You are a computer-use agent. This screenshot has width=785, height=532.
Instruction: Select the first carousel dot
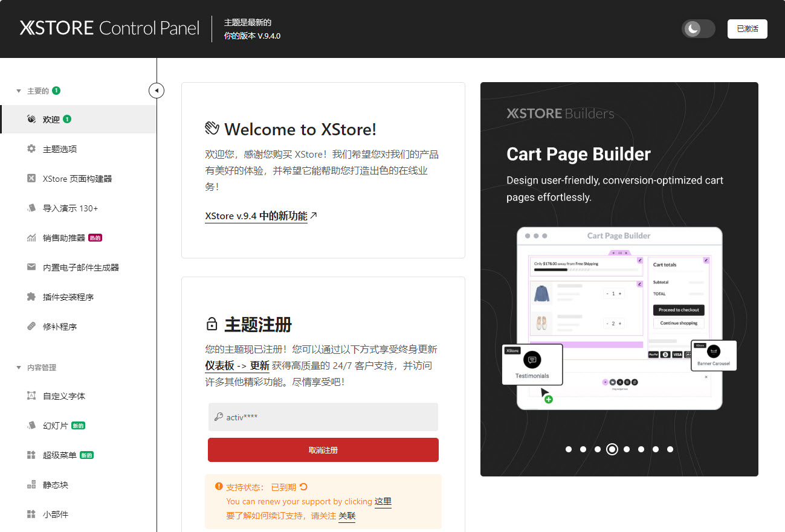click(x=568, y=449)
